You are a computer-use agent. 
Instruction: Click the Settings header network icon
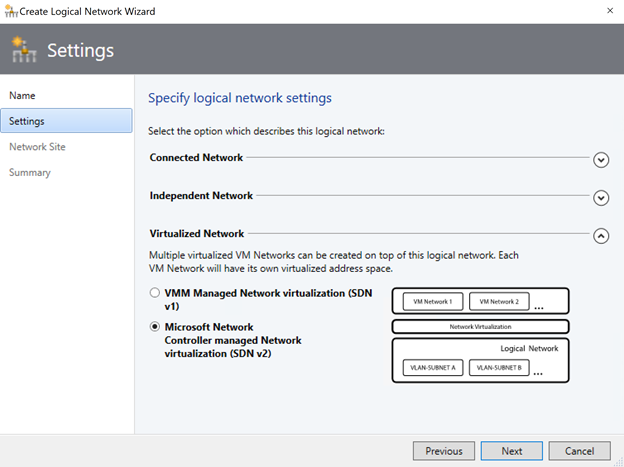point(24,49)
